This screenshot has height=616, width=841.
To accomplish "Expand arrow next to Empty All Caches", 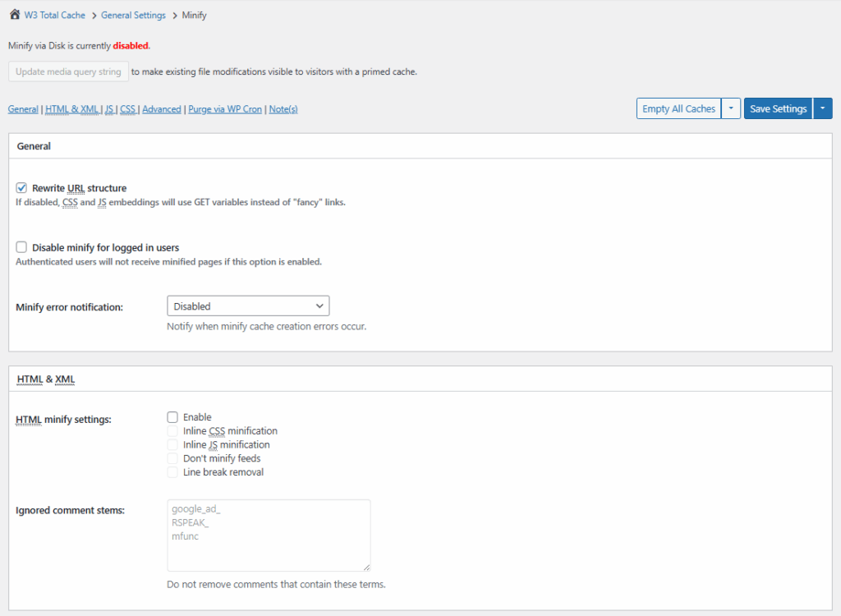I will [731, 109].
